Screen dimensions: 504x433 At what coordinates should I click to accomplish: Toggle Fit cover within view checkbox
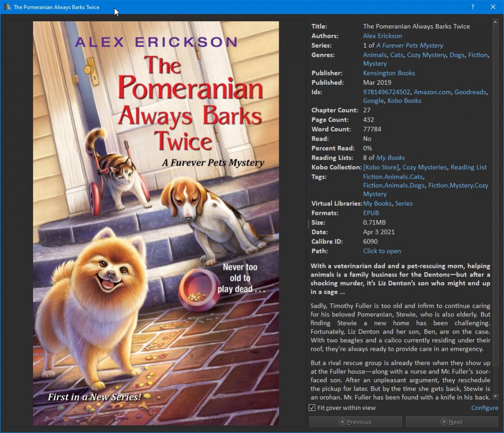(312, 408)
